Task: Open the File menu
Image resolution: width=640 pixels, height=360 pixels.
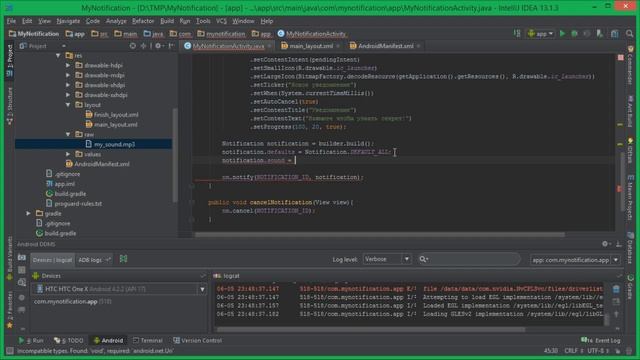Action: pyautogui.click(x=11, y=21)
